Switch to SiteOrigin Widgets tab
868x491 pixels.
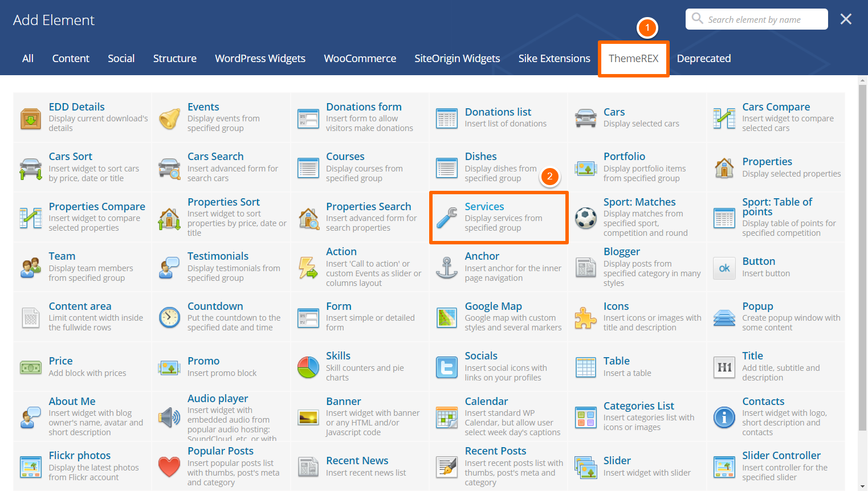coord(457,59)
